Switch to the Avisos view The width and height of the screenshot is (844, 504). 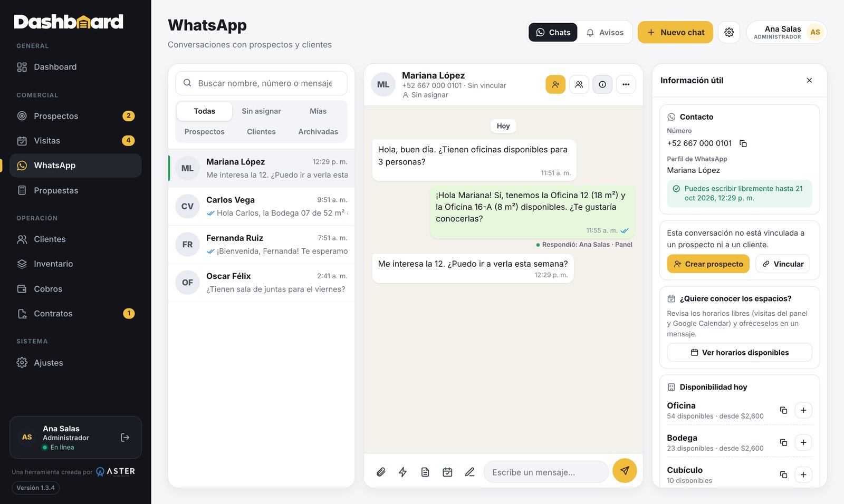(605, 32)
